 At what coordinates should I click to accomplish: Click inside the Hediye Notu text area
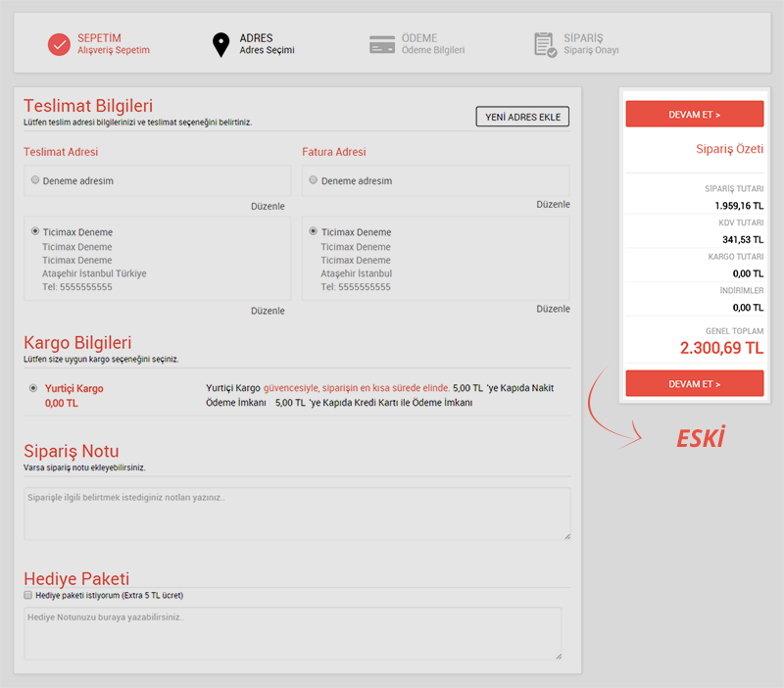click(x=293, y=633)
